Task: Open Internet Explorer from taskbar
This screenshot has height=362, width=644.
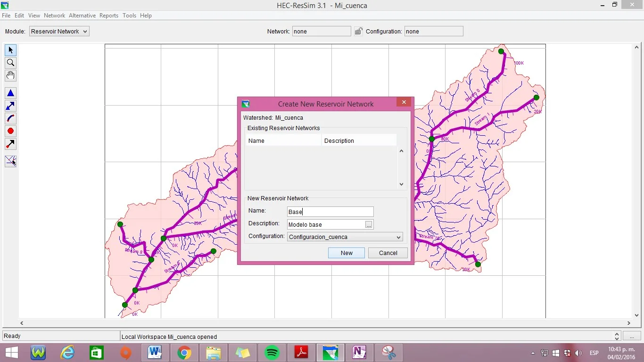Action: (x=67, y=353)
